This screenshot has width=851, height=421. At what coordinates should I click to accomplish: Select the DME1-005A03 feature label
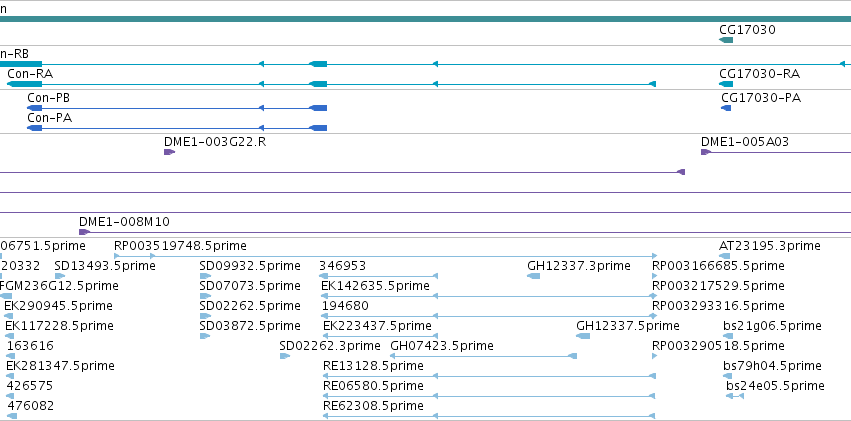pos(745,142)
